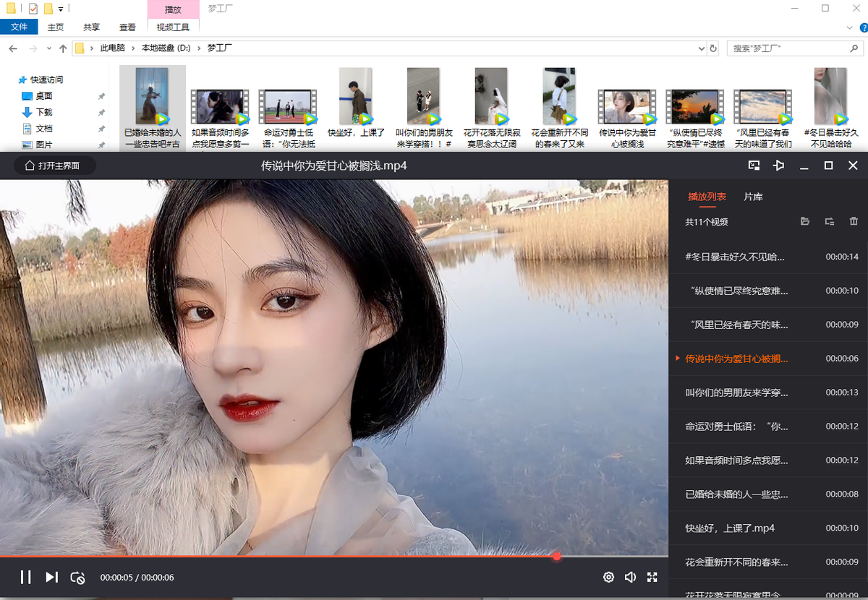Select 如果音频时间多点 video thumbnail
The height and width of the screenshot is (600, 868).
click(220, 107)
